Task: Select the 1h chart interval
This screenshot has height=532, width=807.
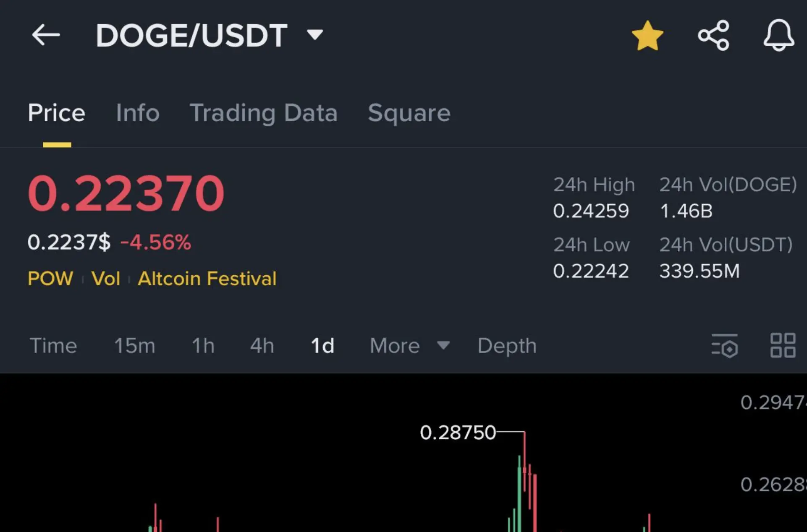Action: 203,346
